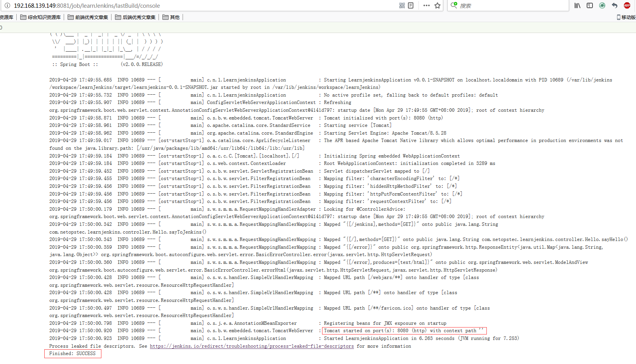Click the site information icon in the address bar

click(x=7, y=5)
